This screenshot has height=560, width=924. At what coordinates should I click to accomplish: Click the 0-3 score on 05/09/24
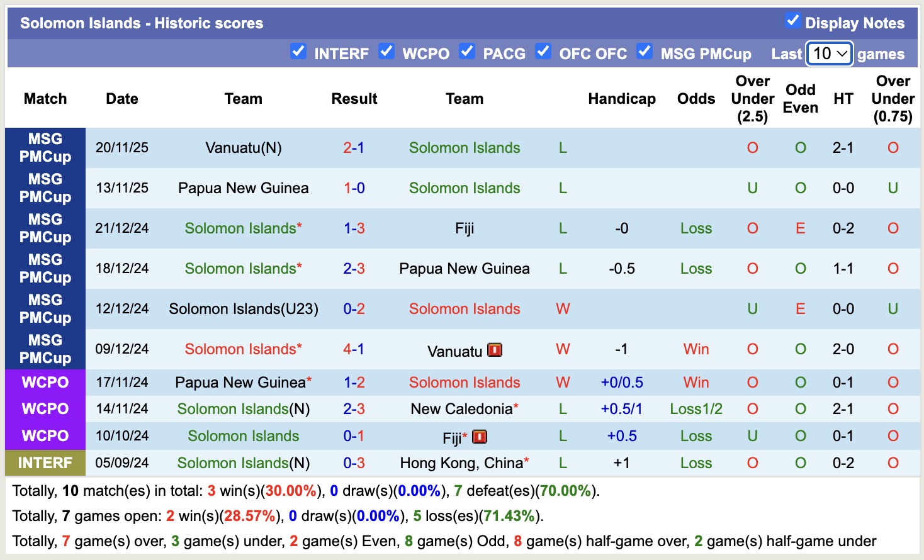pos(354,463)
